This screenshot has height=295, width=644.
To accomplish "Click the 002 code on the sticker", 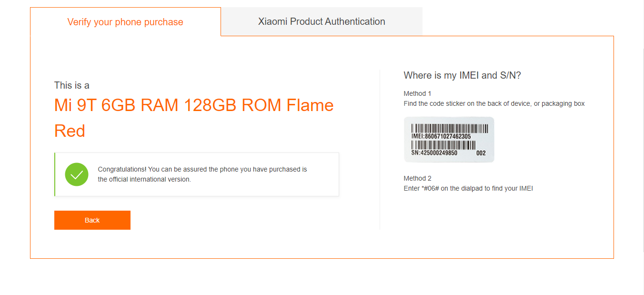I will (481, 153).
